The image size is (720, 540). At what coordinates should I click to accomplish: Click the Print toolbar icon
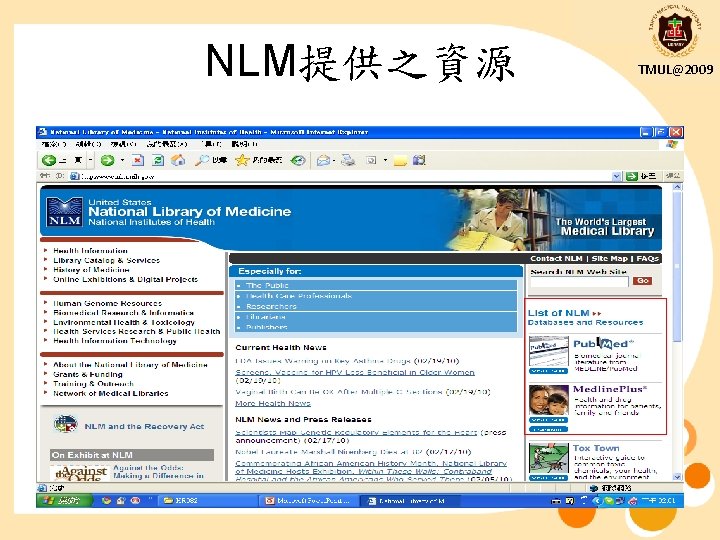pyautogui.click(x=349, y=160)
